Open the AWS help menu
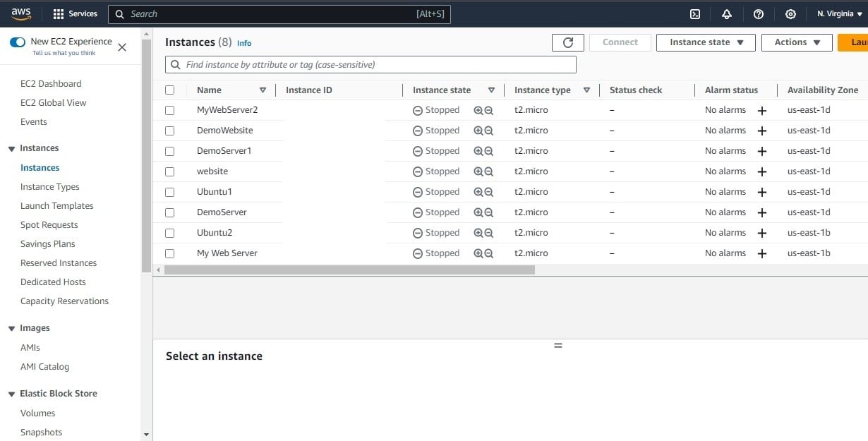Image resolution: width=868 pixels, height=441 pixels. [758, 13]
